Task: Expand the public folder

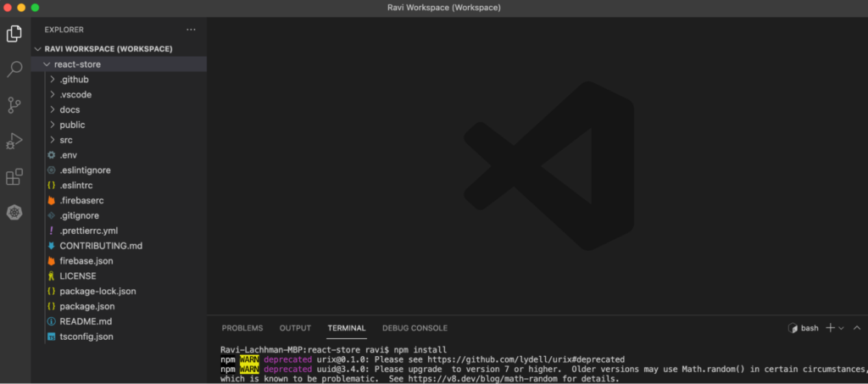Action: pyautogui.click(x=119, y=125)
